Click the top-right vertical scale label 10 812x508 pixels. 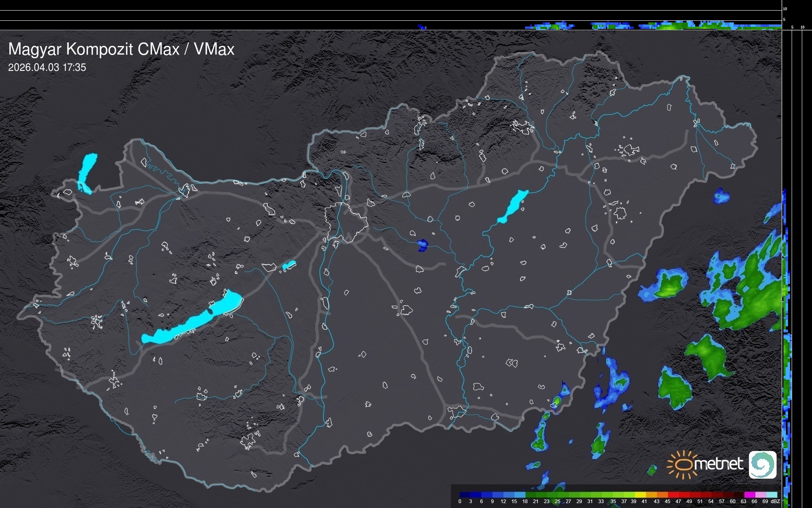[x=785, y=9]
